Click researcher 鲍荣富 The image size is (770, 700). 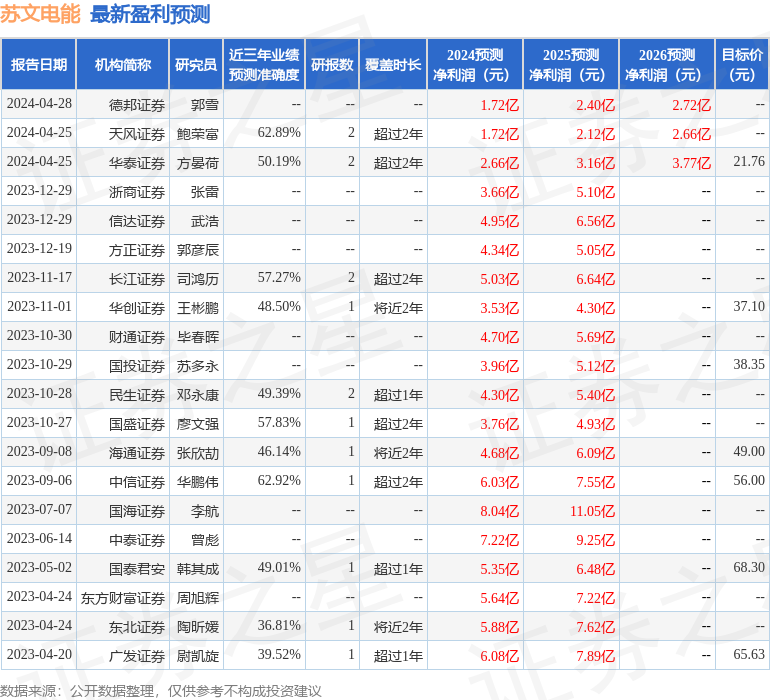pos(197,134)
